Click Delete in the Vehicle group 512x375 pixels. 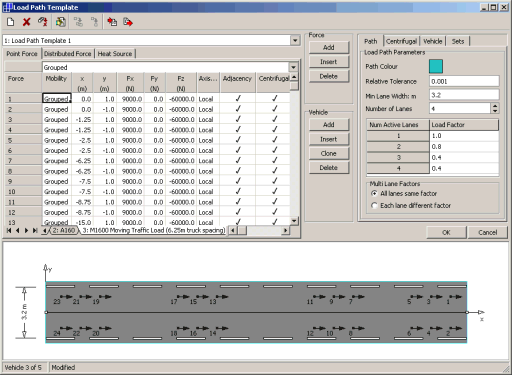329,168
